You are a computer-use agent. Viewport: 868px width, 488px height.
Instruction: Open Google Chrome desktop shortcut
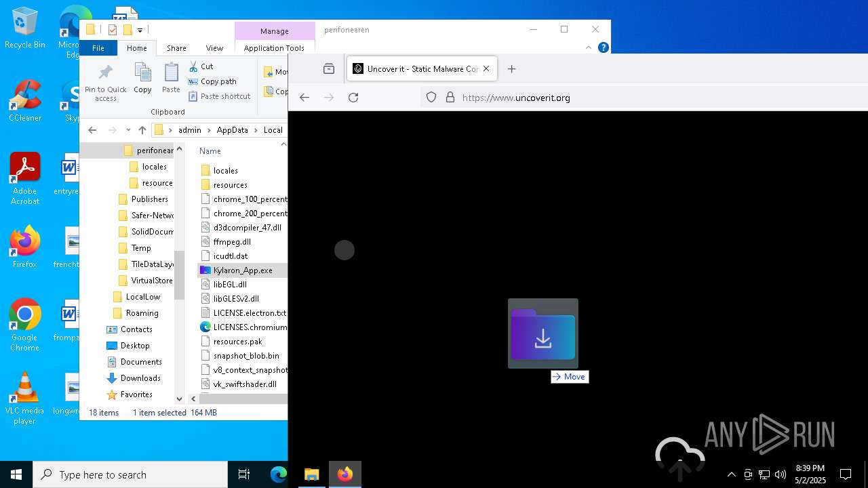point(24,325)
